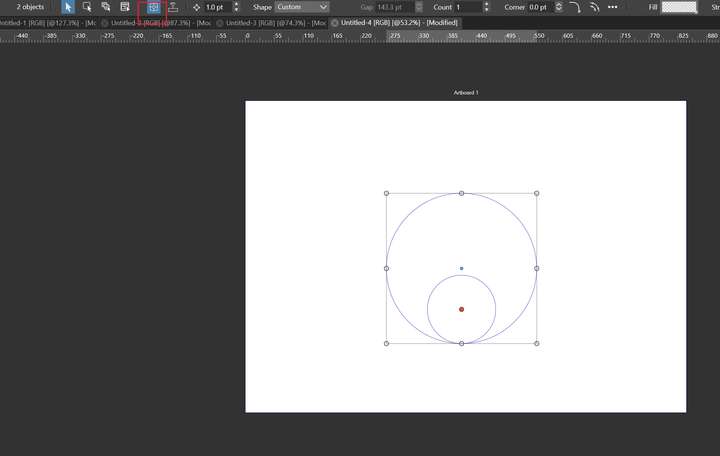Close the Untitled-3 tab with its icon
720x456 pixels.
[x=219, y=23]
